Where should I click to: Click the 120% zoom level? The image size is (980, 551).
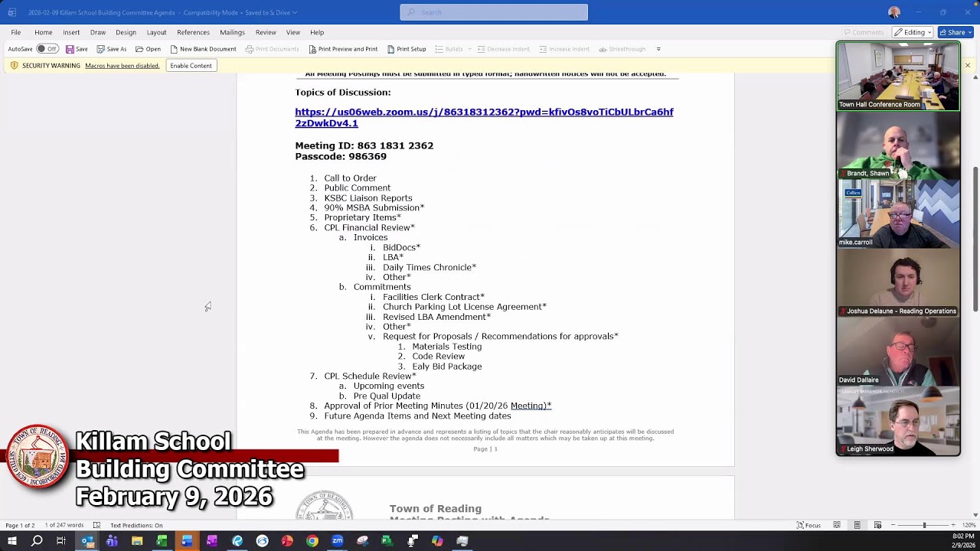(x=968, y=525)
